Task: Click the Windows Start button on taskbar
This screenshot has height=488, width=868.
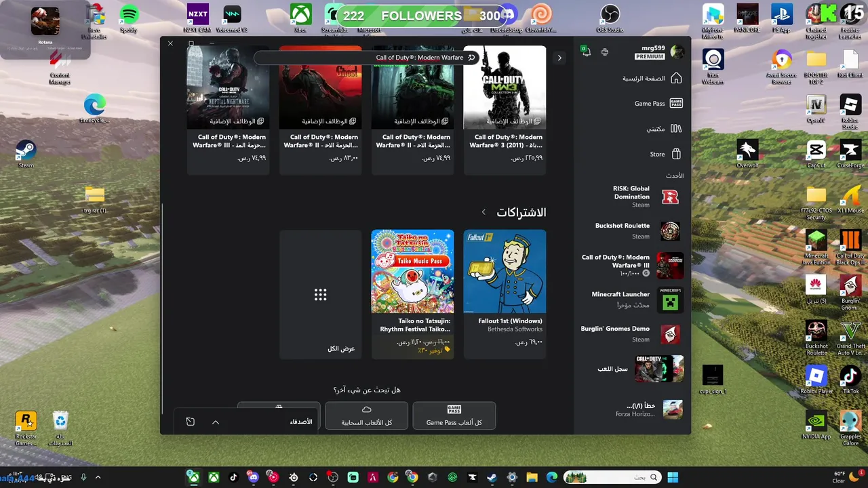Action: coord(673,477)
